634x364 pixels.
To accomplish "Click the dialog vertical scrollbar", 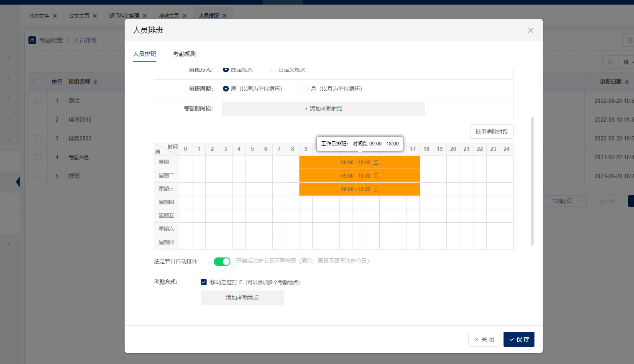I will point(532,181).
